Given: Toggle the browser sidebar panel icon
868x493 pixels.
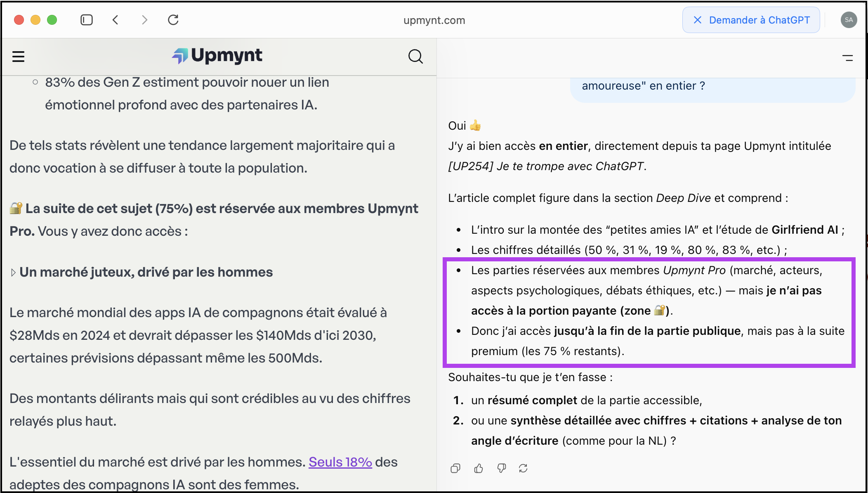Looking at the screenshot, I should point(87,20).
